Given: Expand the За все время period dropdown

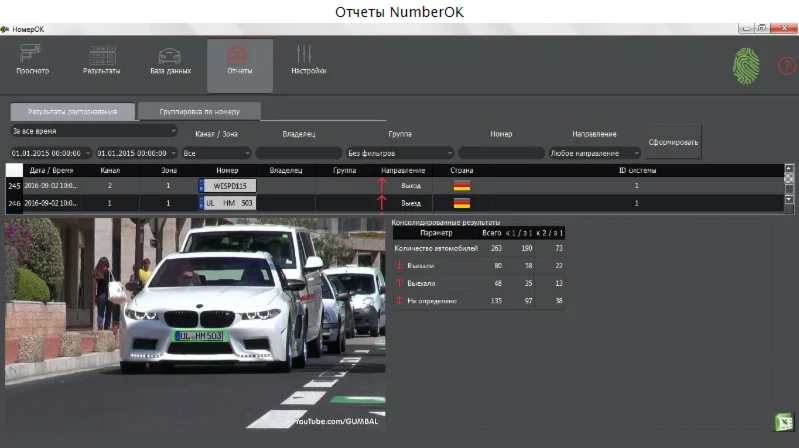Looking at the screenshot, I should [93, 131].
